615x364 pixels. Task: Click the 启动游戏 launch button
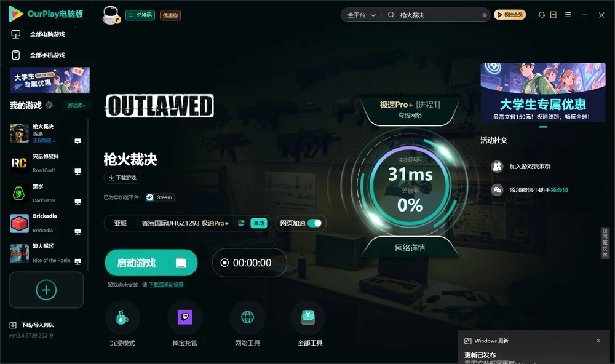tap(151, 263)
